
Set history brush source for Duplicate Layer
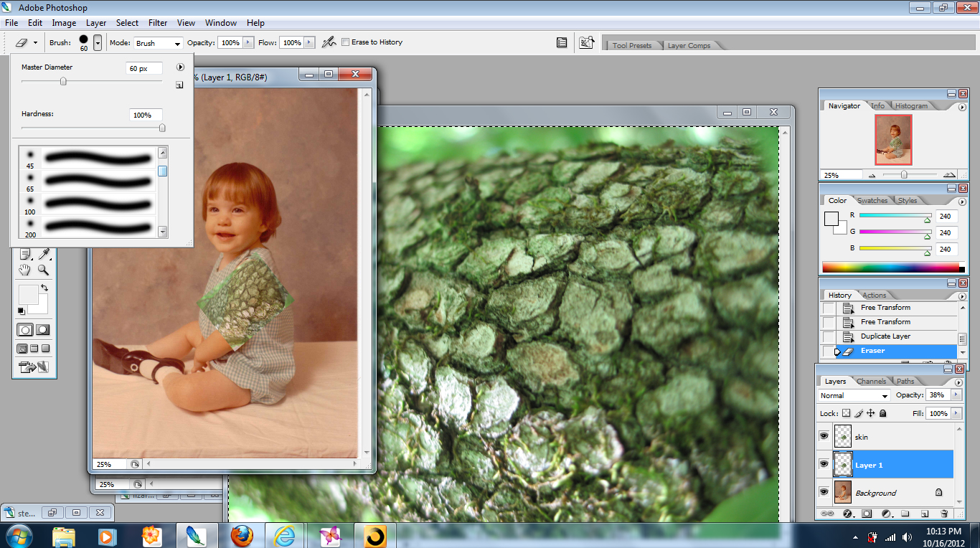coord(829,336)
